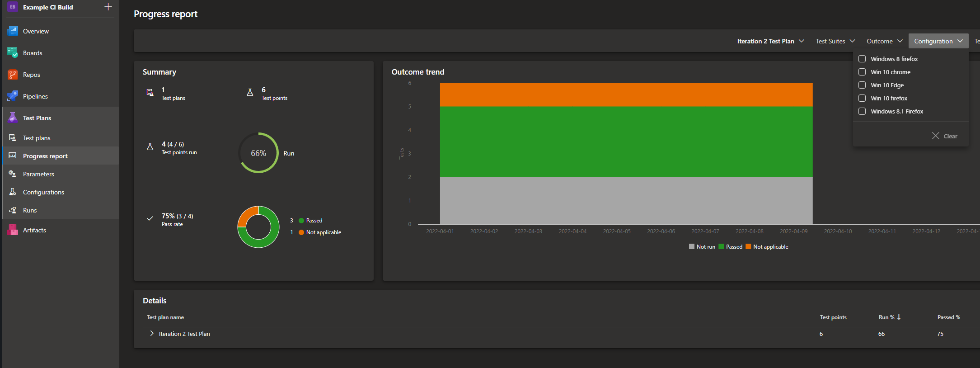Click the Not run legend swatch
Screen dimensions: 980x368
(692, 246)
